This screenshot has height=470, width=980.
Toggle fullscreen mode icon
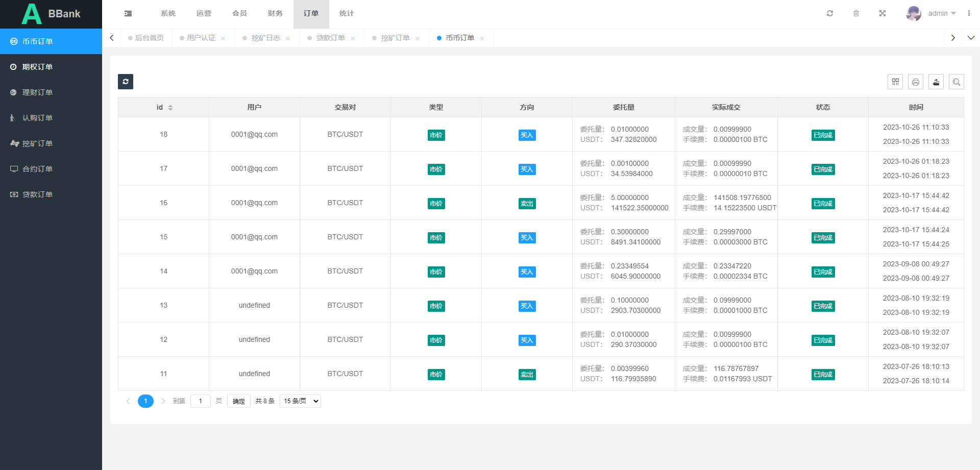tap(883, 14)
